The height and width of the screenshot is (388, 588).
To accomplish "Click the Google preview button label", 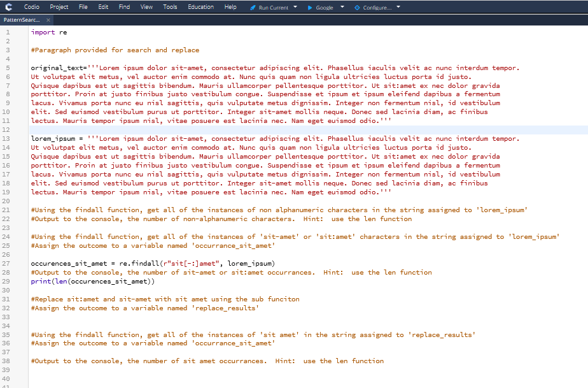I will (x=325, y=8).
